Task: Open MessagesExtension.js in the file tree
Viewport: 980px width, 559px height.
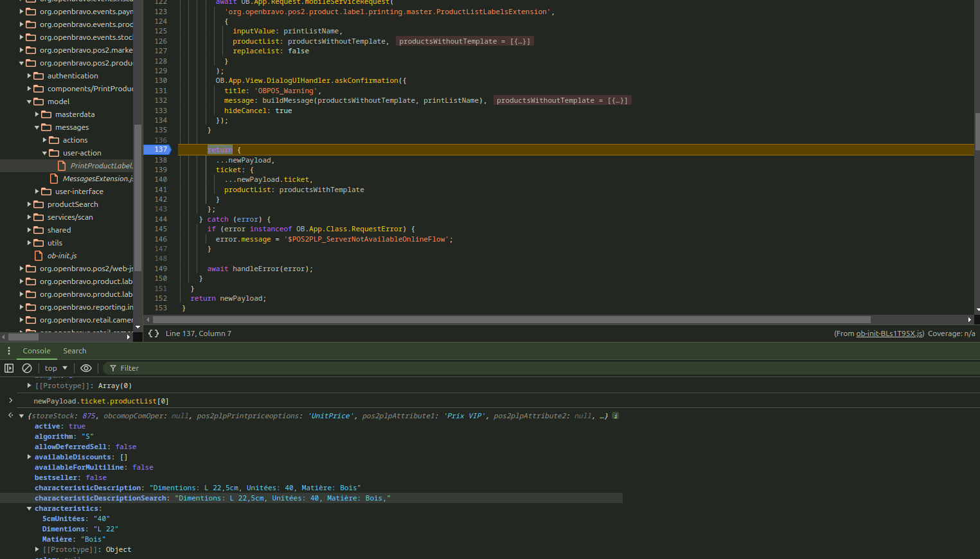Action: click(96, 179)
